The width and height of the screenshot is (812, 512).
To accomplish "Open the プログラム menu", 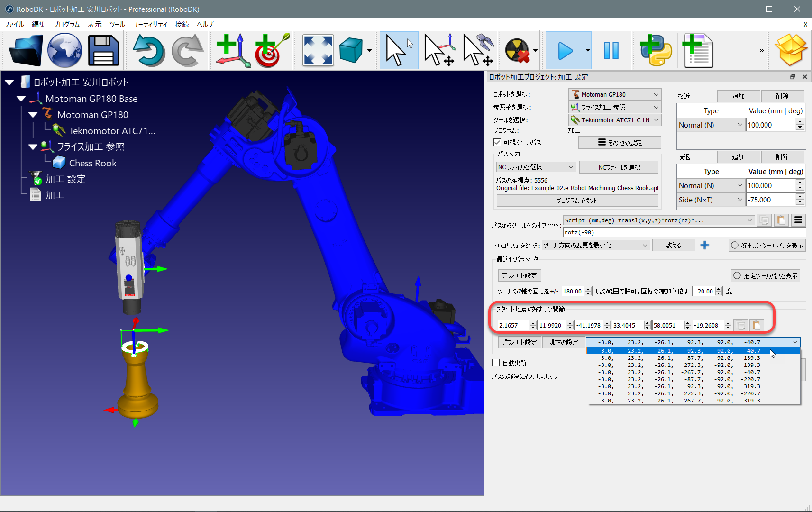I will (66, 24).
